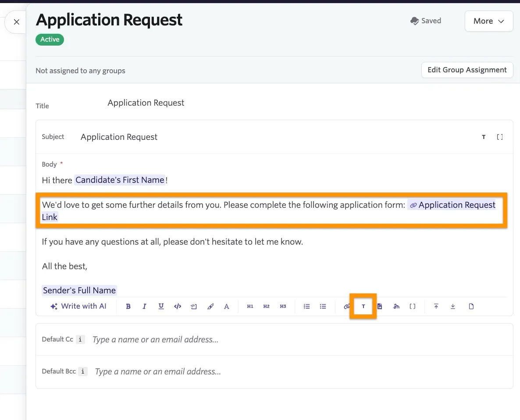Click the Active status badge
The width and height of the screenshot is (520, 420).
click(50, 39)
